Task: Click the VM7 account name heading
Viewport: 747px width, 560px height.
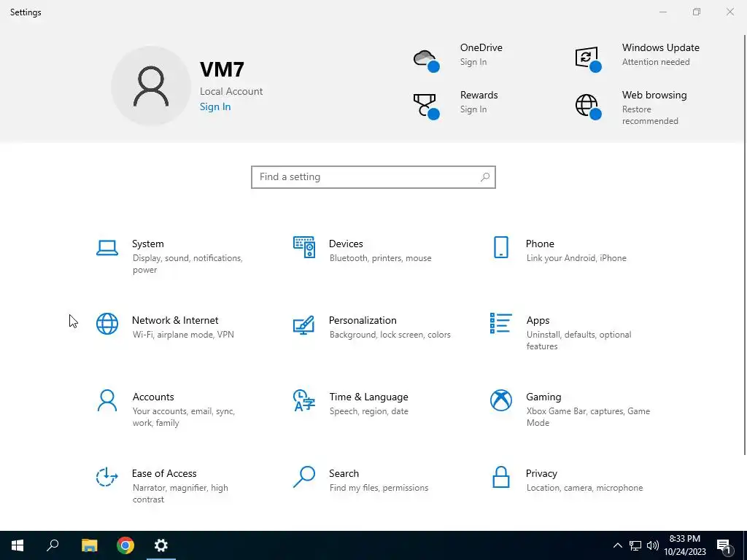Action: [222, 69]
